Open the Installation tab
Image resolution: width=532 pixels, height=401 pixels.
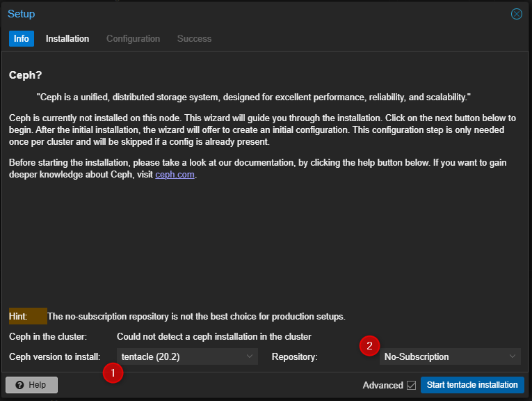(x=67, y=39)
